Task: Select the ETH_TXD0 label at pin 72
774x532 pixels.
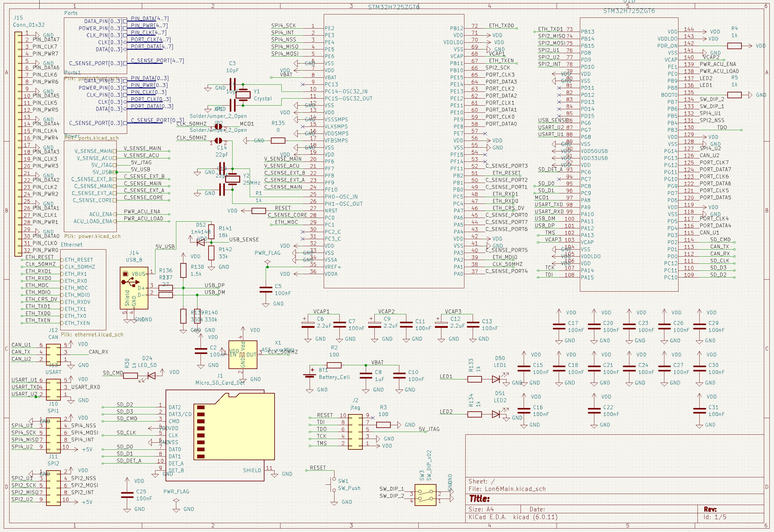Action: point(502,25)
